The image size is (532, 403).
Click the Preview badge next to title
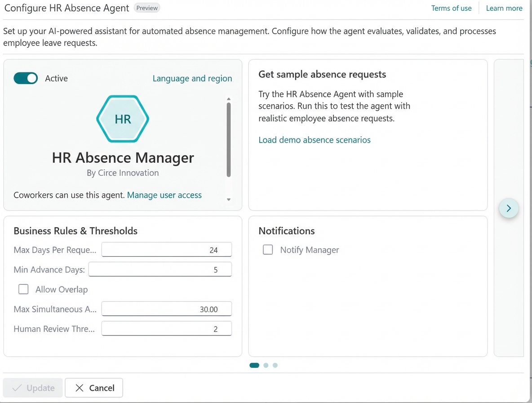pos(147,8)
